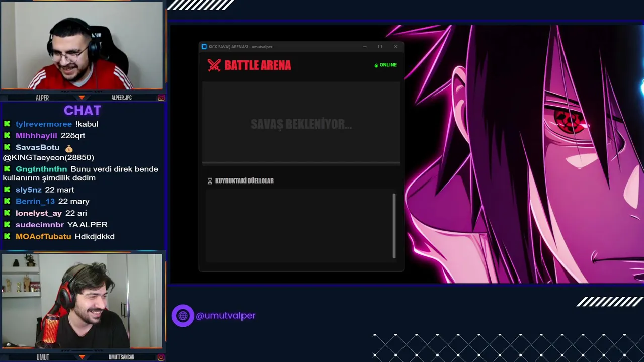Close the Kick Savaş Arenası window
The image size is (644, 362).
click(x=396, y=47)
